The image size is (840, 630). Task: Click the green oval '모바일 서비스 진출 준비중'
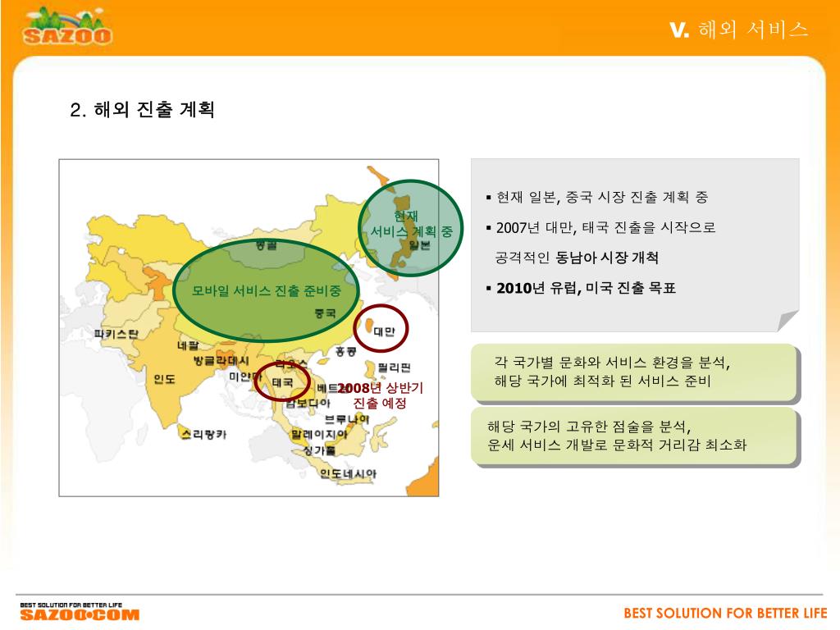[267, 290]
